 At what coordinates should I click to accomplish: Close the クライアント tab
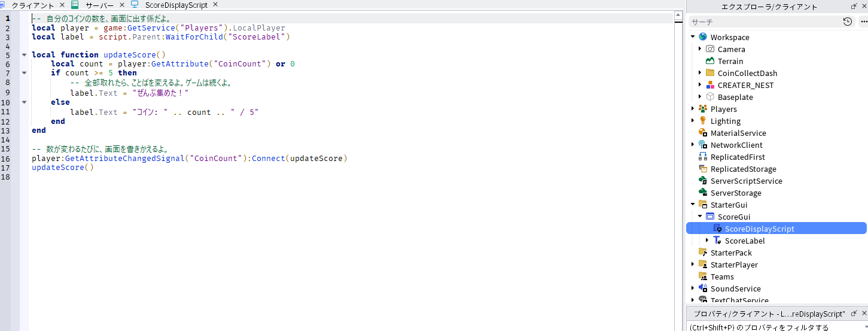click(62, 5)
